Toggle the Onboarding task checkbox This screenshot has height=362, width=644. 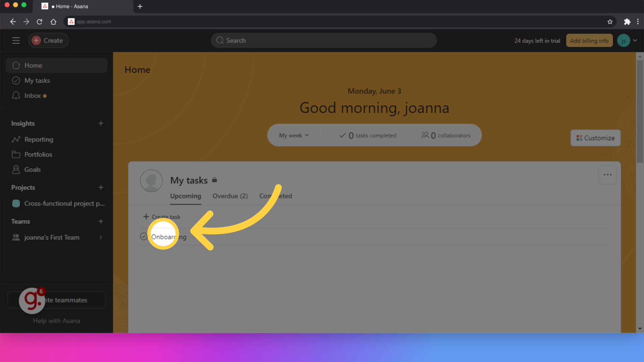click(143, 236)
